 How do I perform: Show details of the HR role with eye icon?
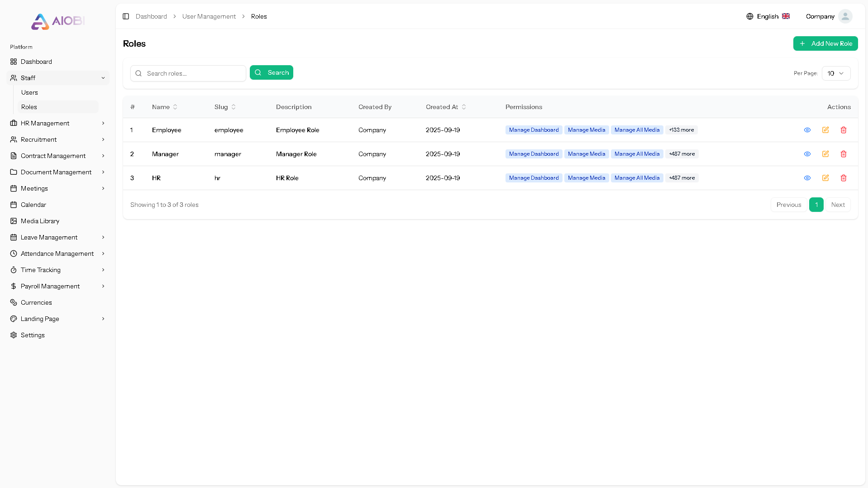807,178
